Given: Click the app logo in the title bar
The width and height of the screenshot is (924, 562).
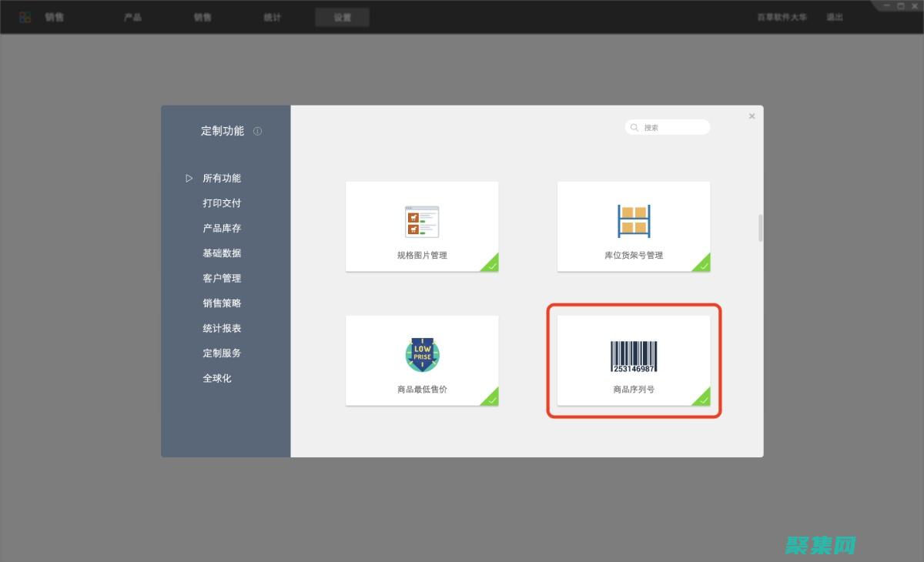Looking at the screenshot, I should click(23, 16).
